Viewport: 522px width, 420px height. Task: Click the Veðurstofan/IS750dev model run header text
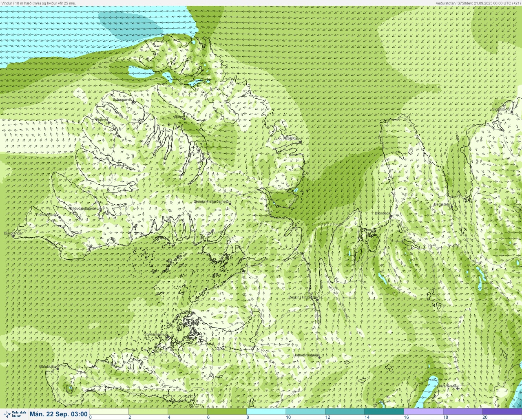[478, 3]
